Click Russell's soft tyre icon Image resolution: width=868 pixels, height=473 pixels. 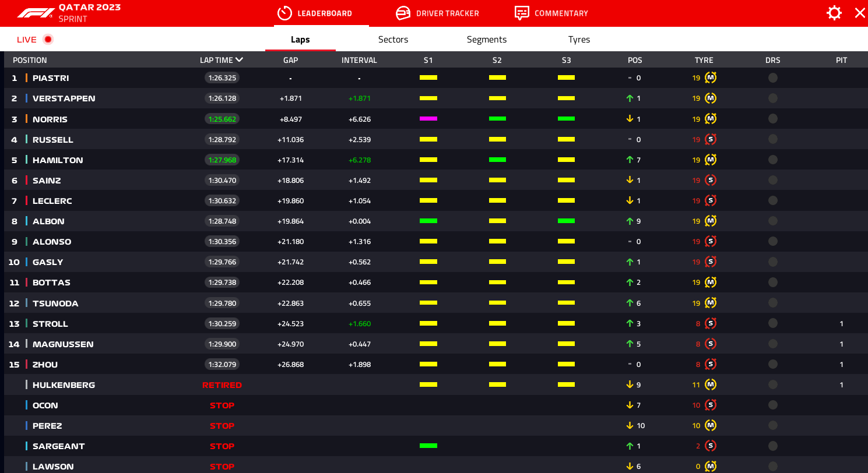tap(711, 139)
